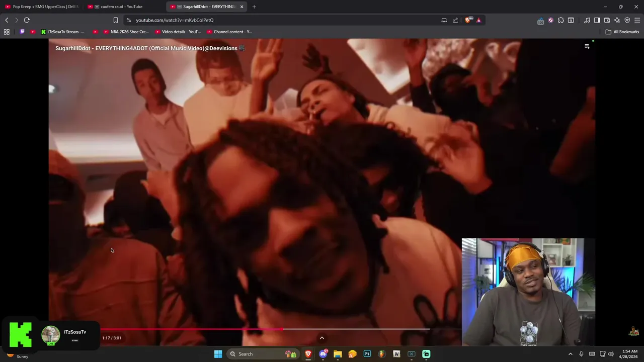Click the green Kick logo overlay
Image resolution: width=644 pixels, height=362 pixels.
21,335
